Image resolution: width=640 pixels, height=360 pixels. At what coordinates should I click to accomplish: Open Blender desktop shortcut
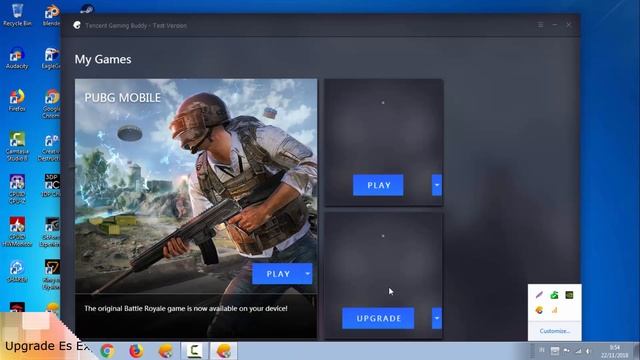(x=52, y=15)
